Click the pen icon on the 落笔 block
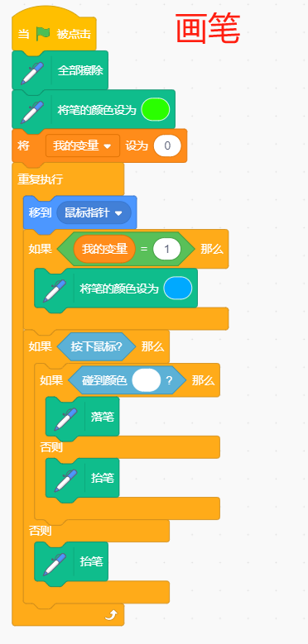 click(x=65, y=417)
